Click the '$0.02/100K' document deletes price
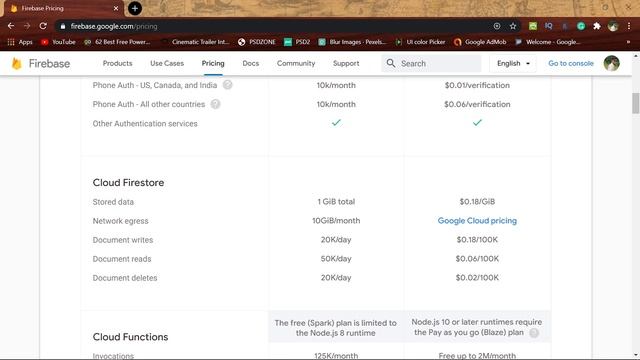Screen dimensions: 640x360 click(477, 278)
